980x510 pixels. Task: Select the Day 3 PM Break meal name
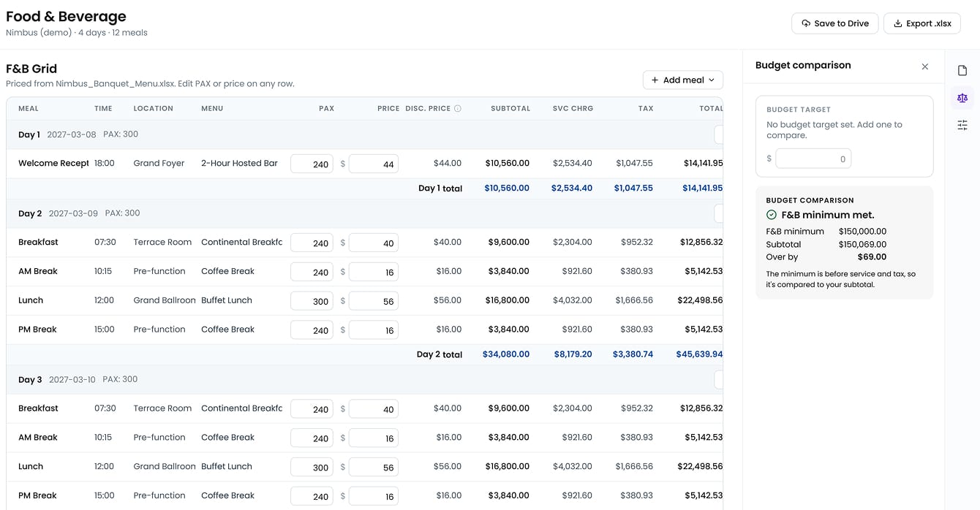click(x=37, y=495)
